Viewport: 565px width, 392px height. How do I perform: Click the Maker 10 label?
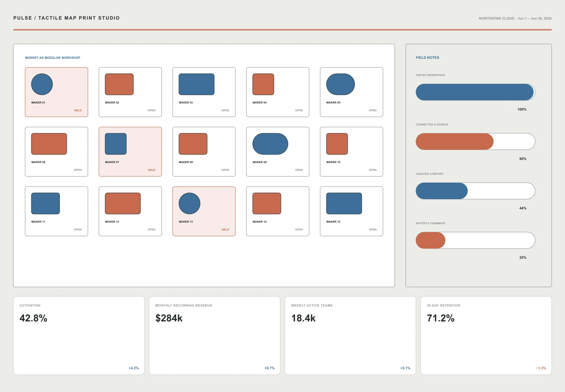(334, 162)
